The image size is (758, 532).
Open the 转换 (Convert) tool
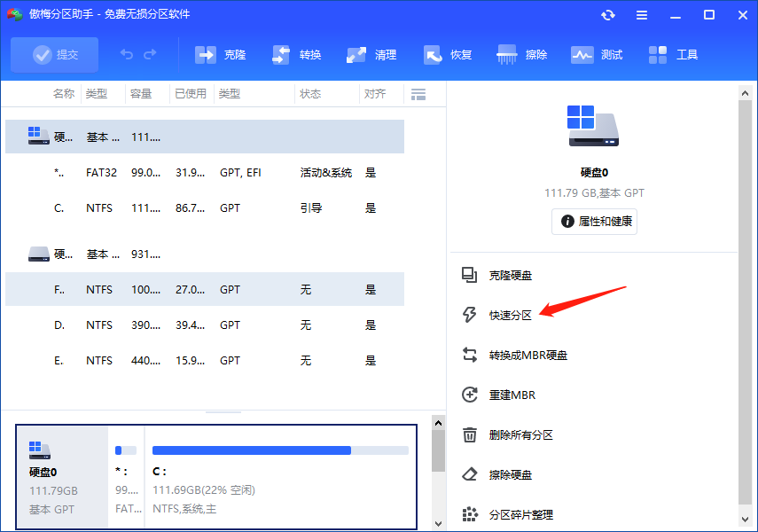(x=295, y=54)
